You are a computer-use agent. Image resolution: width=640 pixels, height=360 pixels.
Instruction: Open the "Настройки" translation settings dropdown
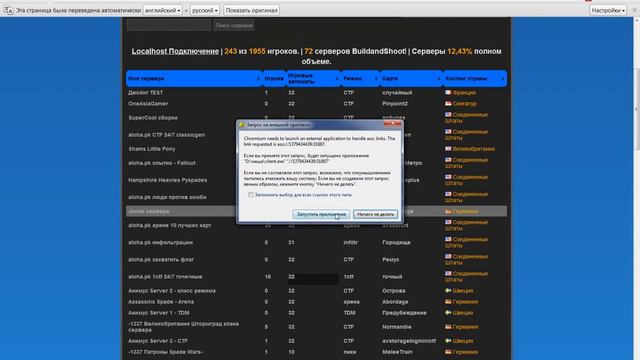coord(608,10)
